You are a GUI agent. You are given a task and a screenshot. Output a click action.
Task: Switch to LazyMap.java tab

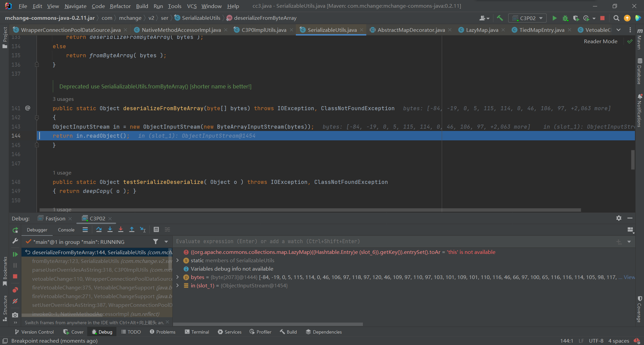tap(482, 30)
